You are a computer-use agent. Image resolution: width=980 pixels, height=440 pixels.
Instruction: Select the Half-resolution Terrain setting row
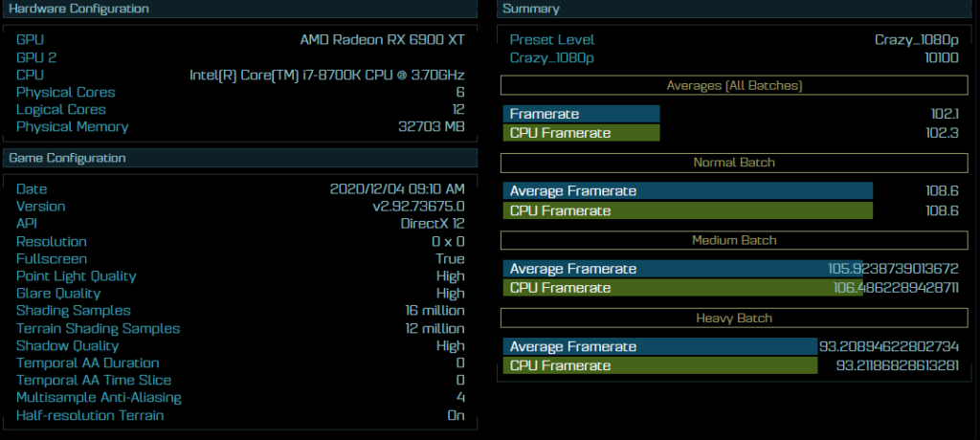(x=239, y=415)
